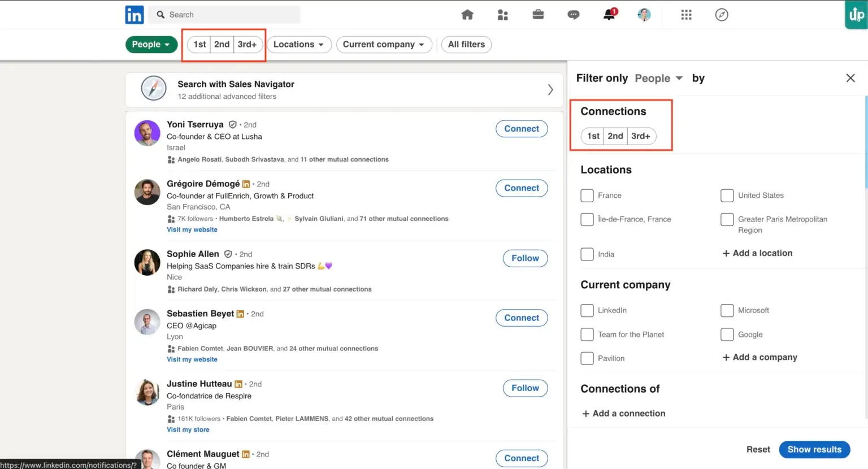The height and width of the screenshot is (469, 868).
Task: Check the France location filter
Action: (587, 196)
